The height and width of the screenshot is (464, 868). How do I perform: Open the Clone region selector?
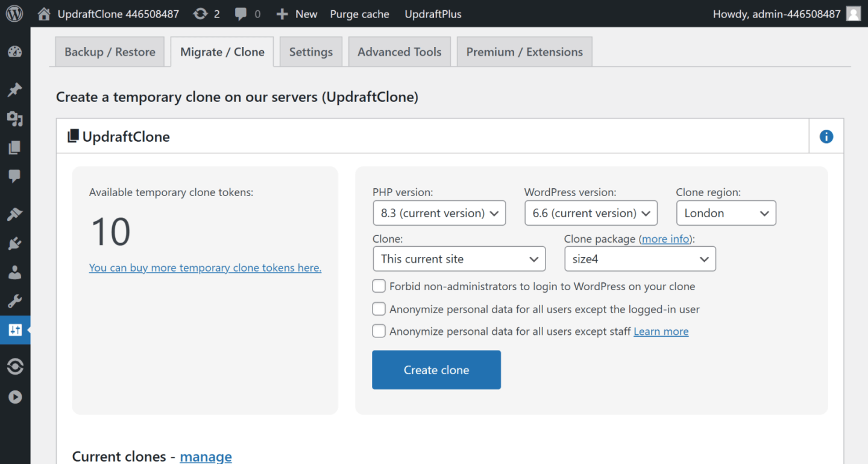tap(726, 212)
